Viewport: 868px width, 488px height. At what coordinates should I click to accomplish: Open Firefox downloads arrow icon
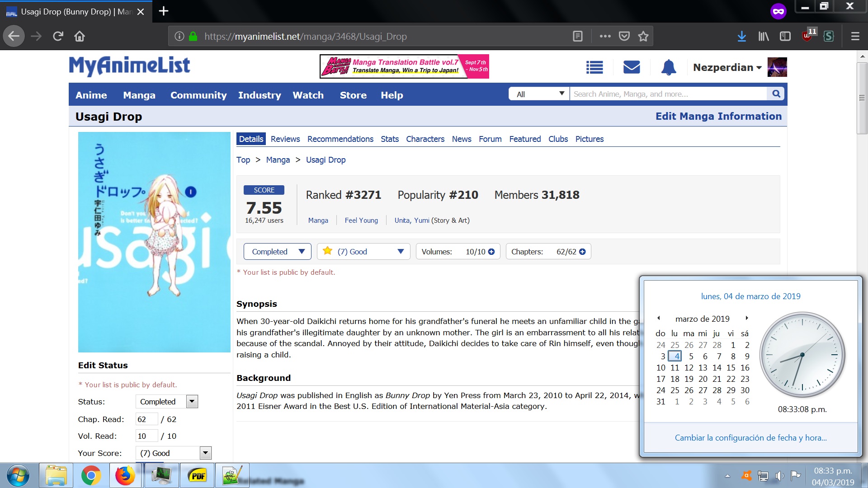pos(741,36)
